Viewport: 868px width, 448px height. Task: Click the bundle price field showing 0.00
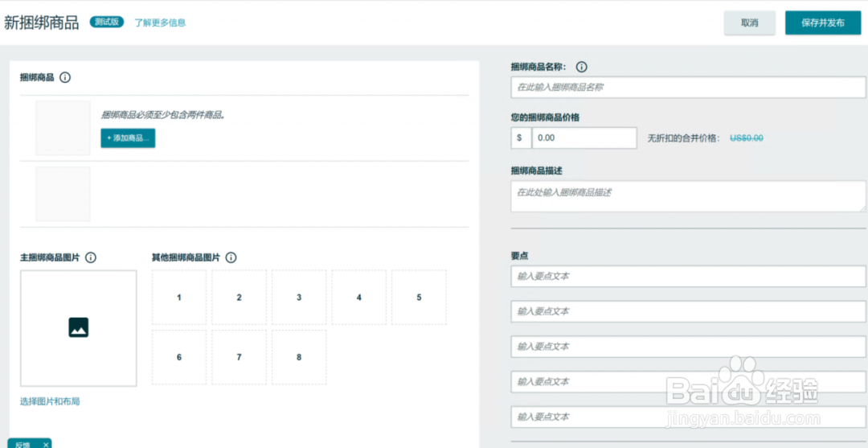pos(584,138)
